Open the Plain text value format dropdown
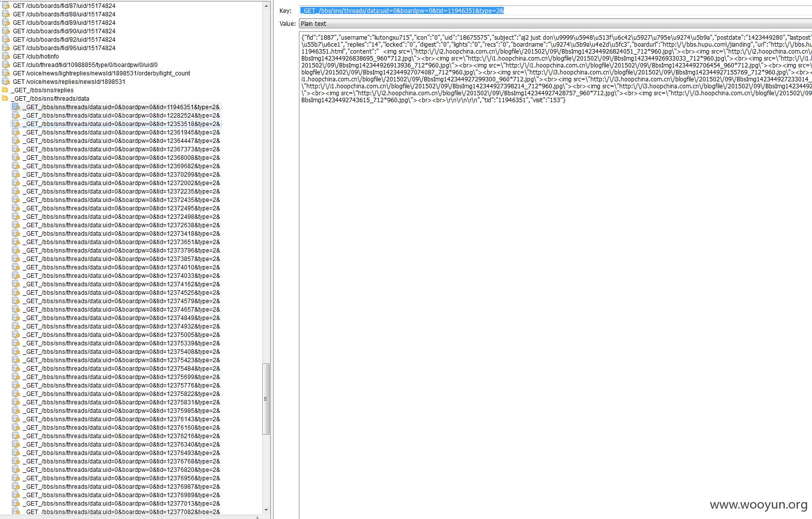Viewport: 812px width, 519px height. click(555, 23)
